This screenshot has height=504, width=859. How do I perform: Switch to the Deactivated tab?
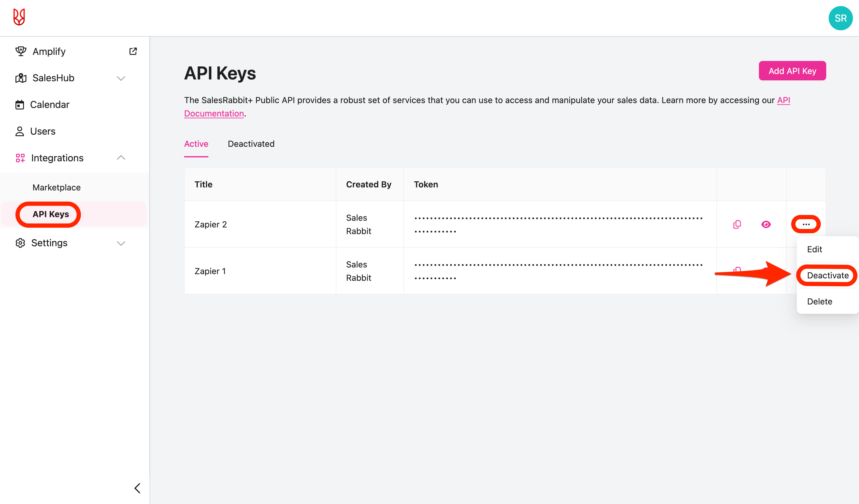pyautogui.click(x=251, y=144)
